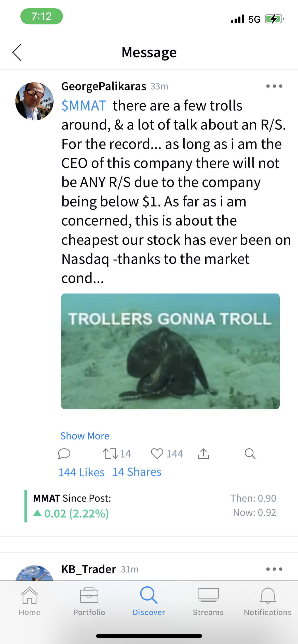
Task: Tap the back arrow icon
Action: click(17, 52)
